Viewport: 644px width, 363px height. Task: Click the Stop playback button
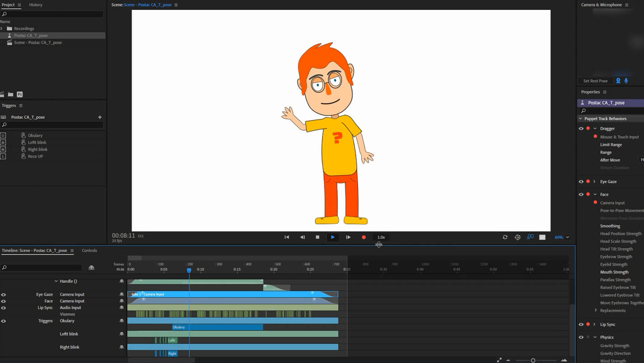(317, 237)
